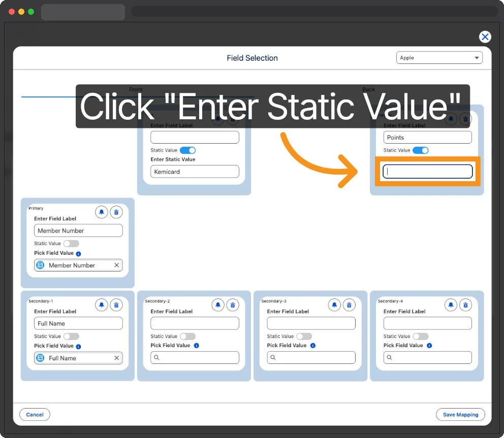
Task: Disable Static Value toggle above Kemicard
Action: (187, 150)
